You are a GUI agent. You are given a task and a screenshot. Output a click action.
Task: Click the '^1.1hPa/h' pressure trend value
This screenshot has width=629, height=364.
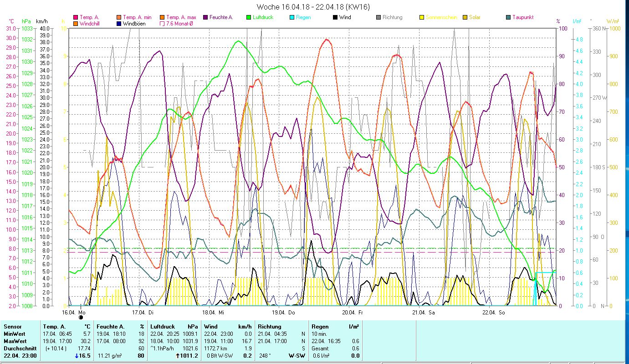point(163,349)
